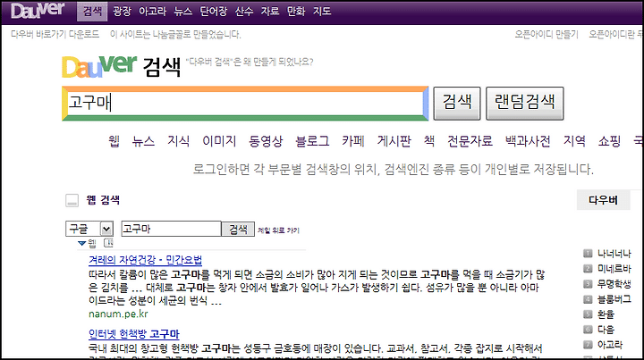The image size is (644, 360).
Task: Open 산수 in top navigation
Action: (244, 11)
